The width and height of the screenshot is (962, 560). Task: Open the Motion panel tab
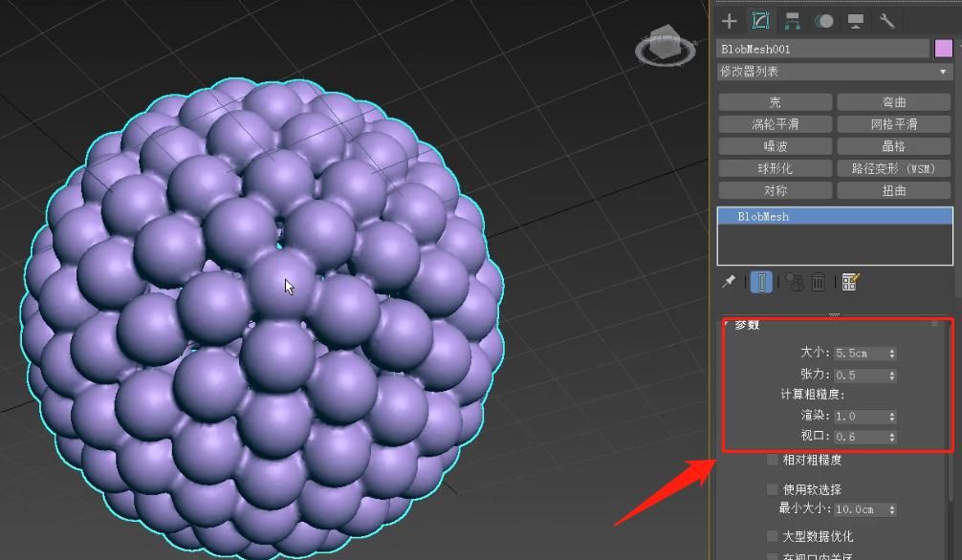824,21
